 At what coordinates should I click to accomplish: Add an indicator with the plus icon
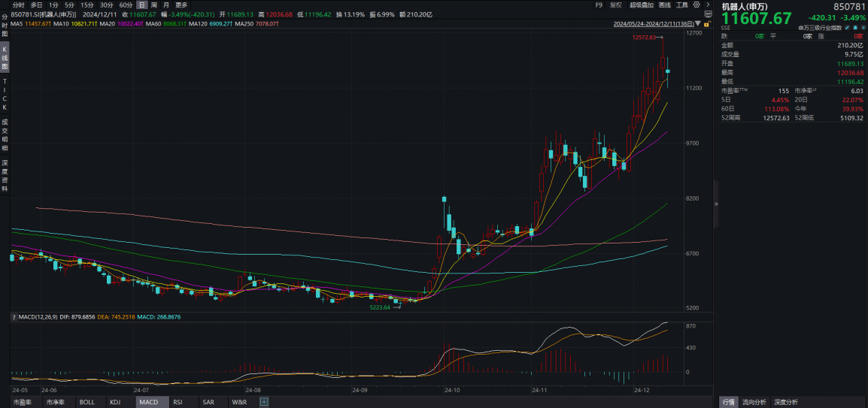coord(264,402)
